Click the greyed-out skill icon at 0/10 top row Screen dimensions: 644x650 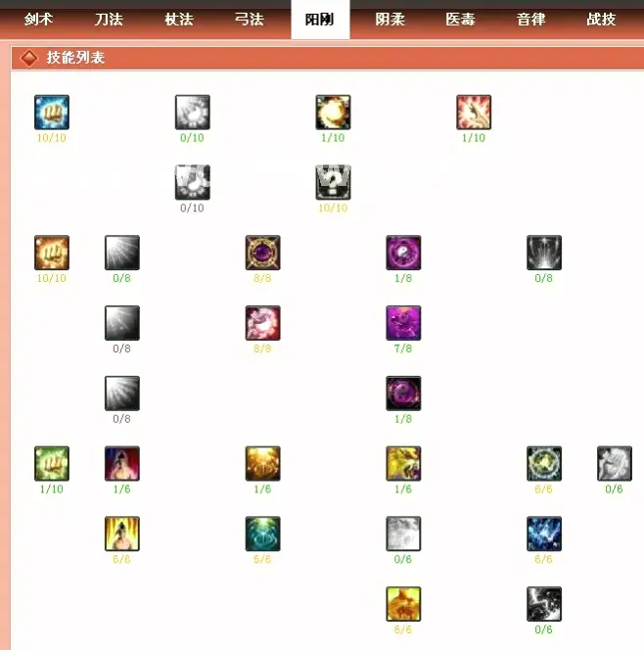[193, 113]
